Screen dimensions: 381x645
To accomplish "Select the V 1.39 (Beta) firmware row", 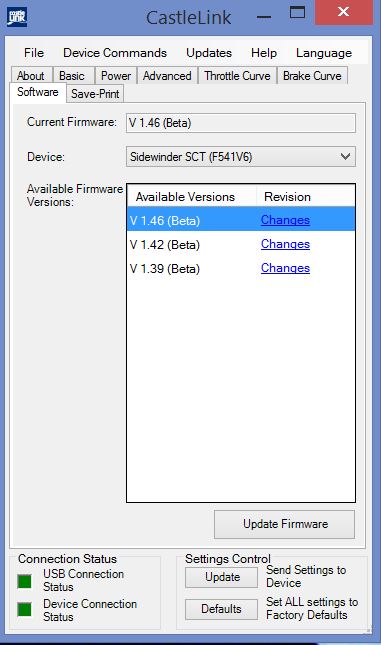I will coord(241,269).
